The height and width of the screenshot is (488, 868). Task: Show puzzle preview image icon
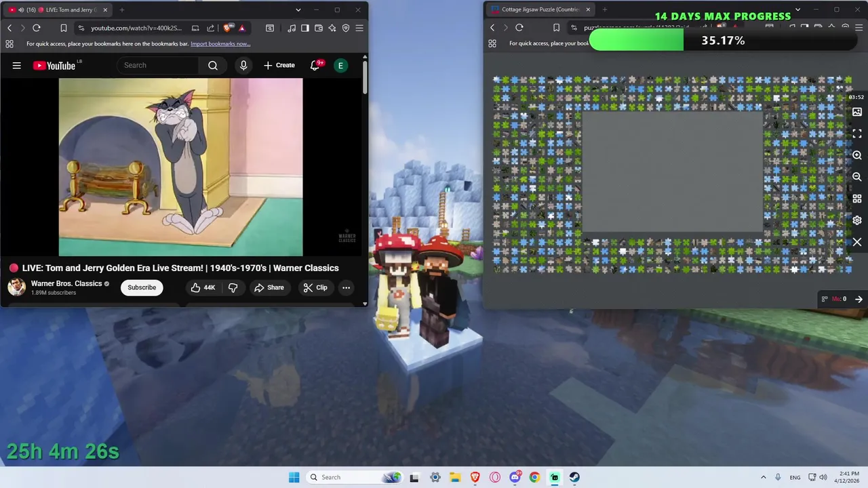[x=857, y=112]
